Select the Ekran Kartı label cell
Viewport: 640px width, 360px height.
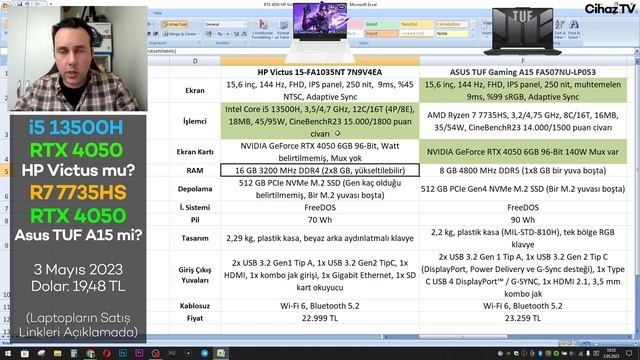[195, 152]
